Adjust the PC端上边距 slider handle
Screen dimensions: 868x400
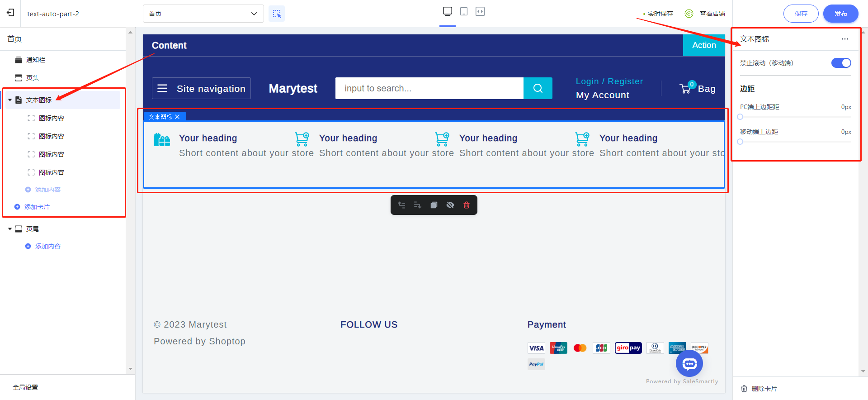point(740,117)
